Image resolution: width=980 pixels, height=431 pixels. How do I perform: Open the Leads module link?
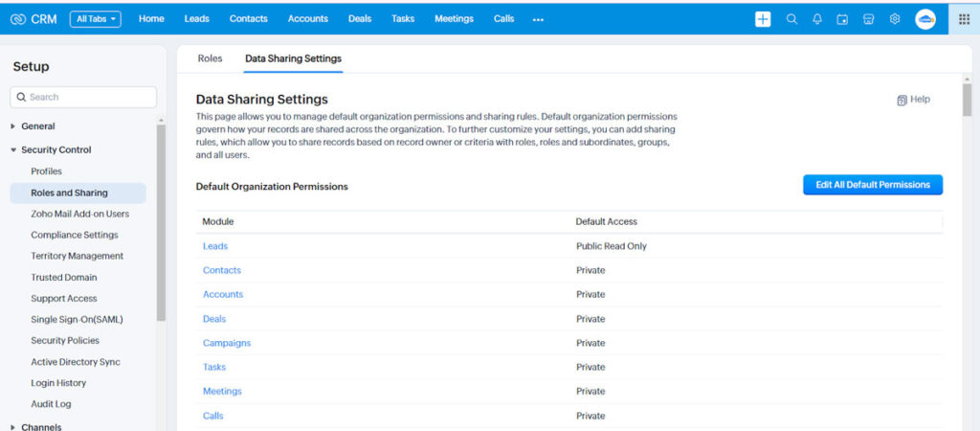[215, 246]
